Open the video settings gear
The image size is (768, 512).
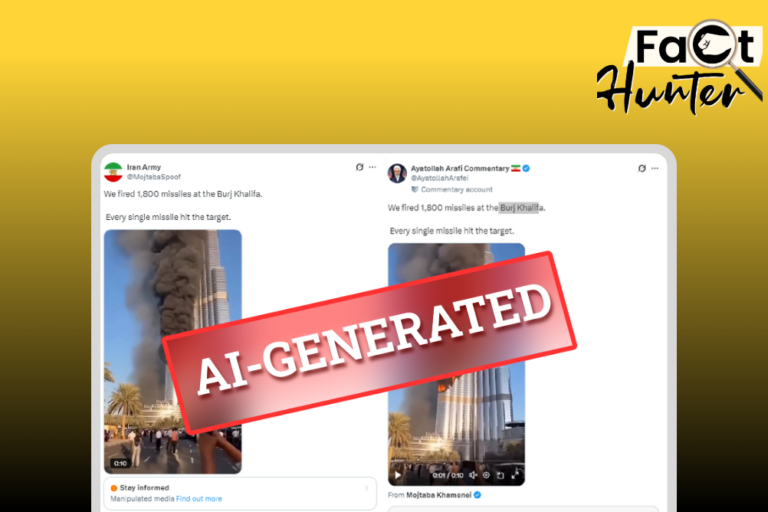point(486,475)
